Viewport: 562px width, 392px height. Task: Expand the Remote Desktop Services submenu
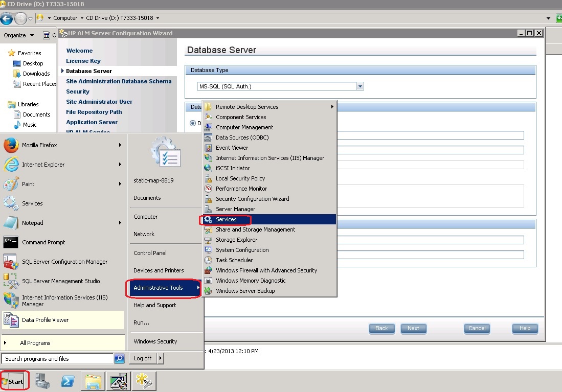pyautogui.click(x=332, y=107)
